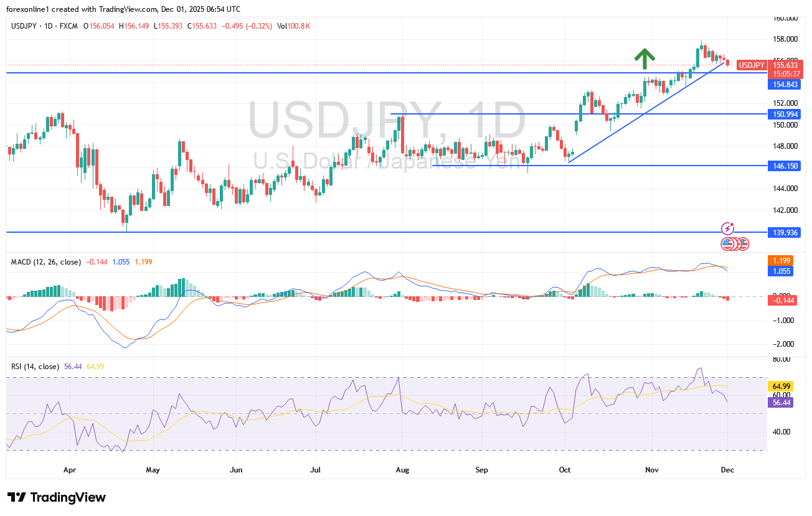Click the Oct label on time axis
The height and width of the screenshot is (516, 812).
click(565, 470)
